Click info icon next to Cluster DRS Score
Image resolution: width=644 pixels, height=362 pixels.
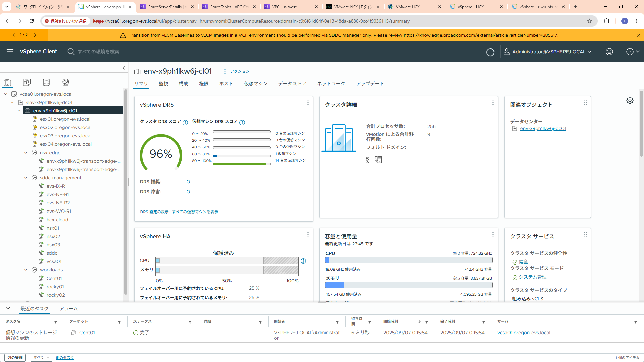[x=185, y=123]
